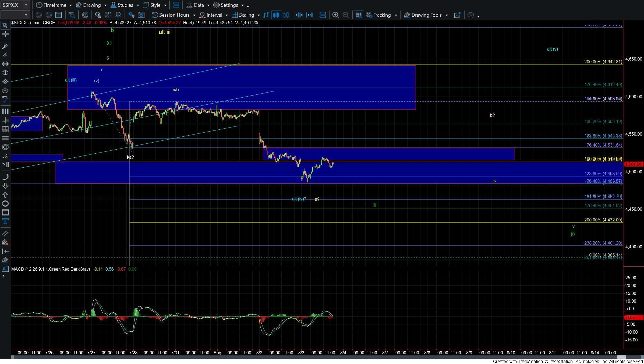Choose the Rectangle drawing tool
This screenshot has width=644, height=364.
point(5,213)
